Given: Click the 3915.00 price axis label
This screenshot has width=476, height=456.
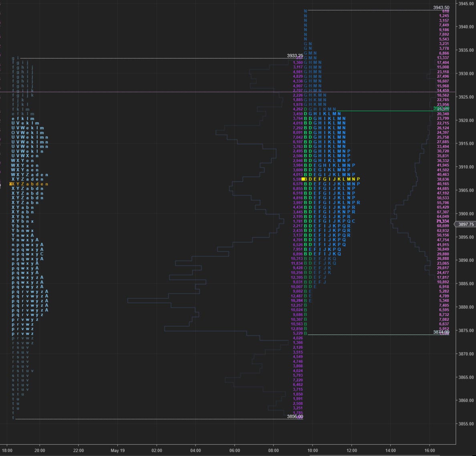Looking at the screenshot, I should pos(466,144).
